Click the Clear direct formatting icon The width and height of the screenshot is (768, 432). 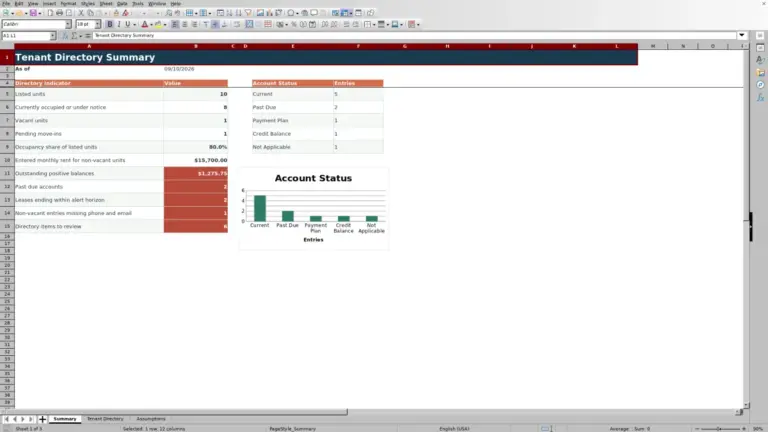pyautogui.click(x=125, y=13)
